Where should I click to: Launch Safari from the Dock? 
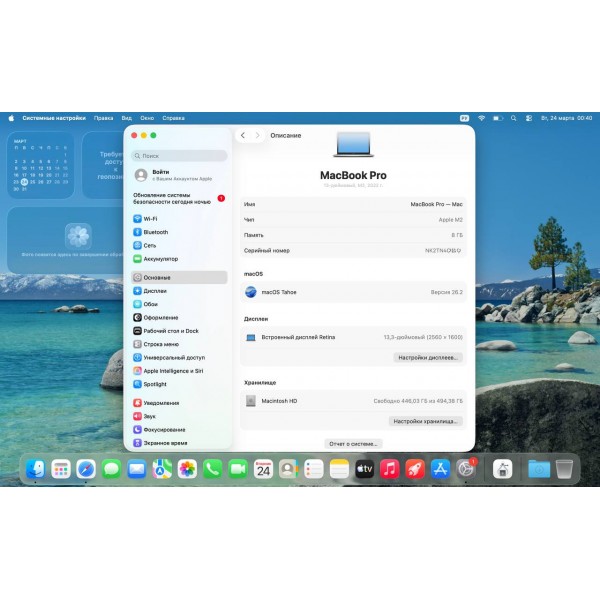click(86, 468)
